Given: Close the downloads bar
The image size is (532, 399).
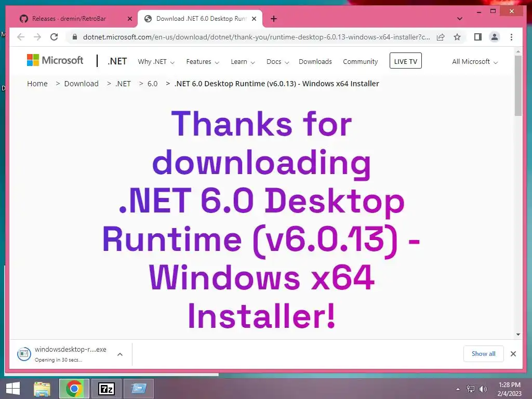Looking at the screenshot, I should pos(513,354).
